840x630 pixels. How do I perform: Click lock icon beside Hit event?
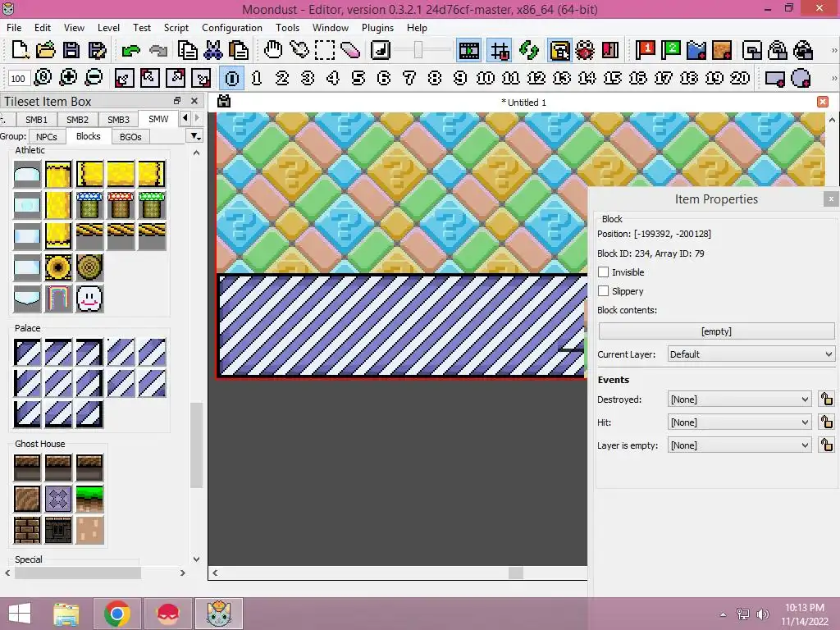coord(827,422)
